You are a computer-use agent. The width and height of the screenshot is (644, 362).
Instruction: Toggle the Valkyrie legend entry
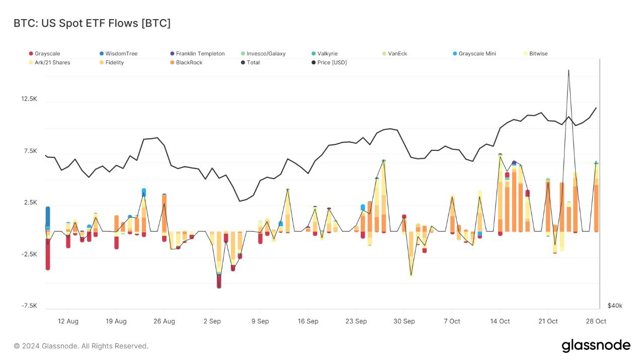pyautogui.click(x=325, y=53)
